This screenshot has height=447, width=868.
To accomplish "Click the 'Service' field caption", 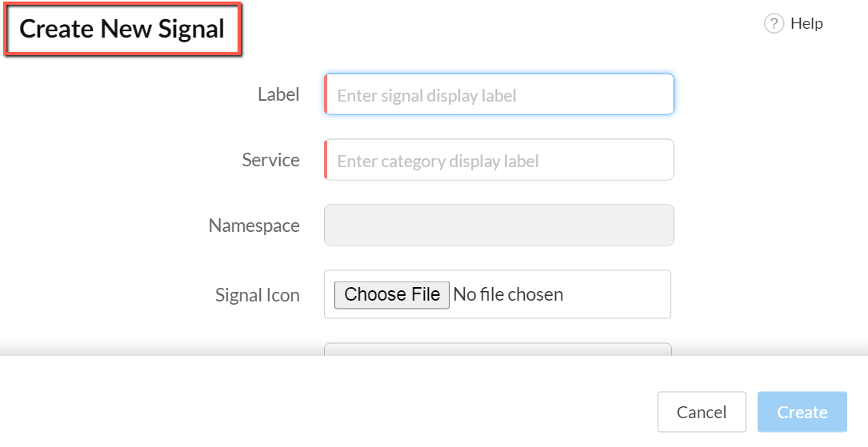I will coord(270,160).
